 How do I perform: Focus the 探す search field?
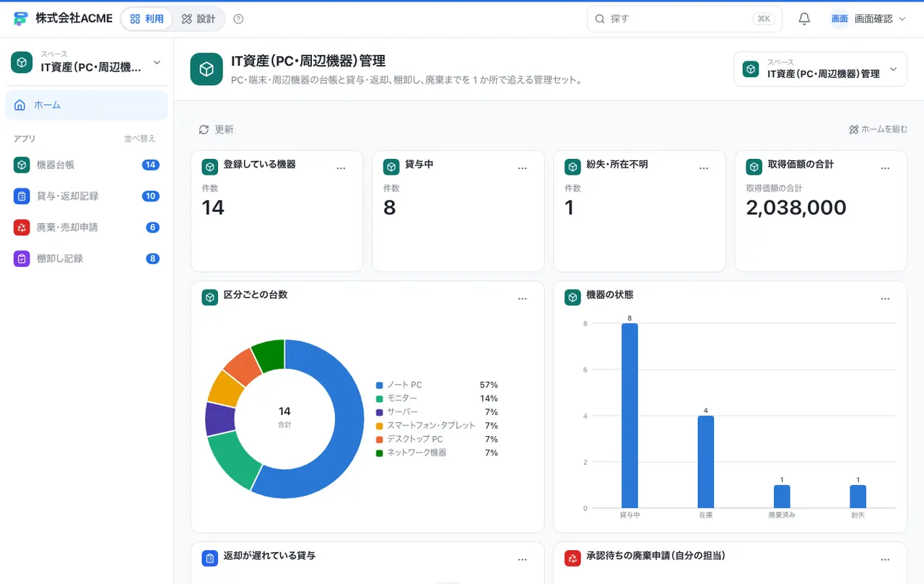(x=685, y=19)
